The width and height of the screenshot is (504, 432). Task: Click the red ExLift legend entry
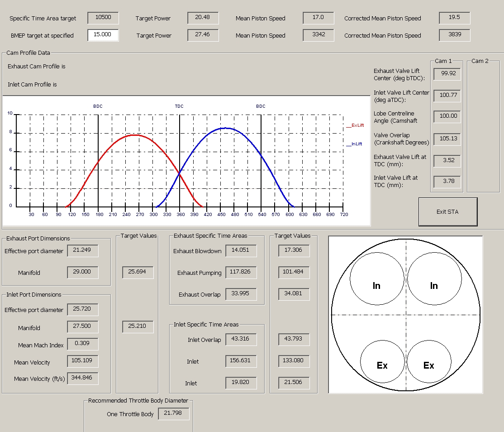[355, 125]
